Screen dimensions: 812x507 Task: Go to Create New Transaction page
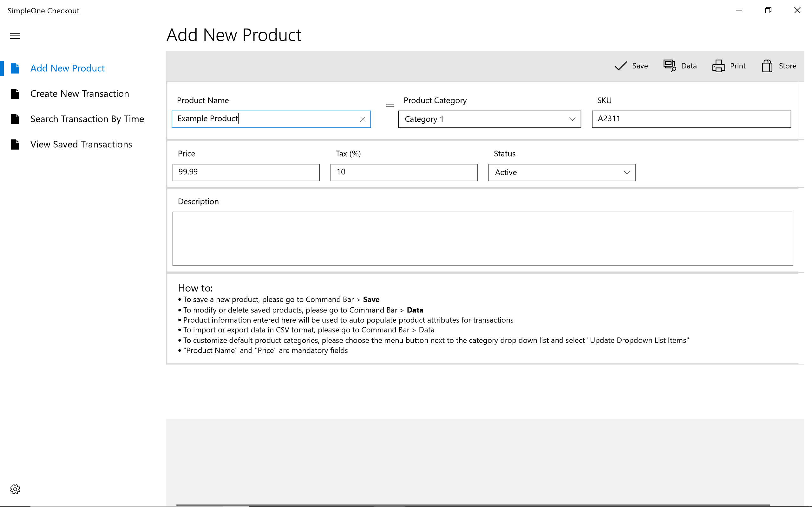tap(80, 93)
